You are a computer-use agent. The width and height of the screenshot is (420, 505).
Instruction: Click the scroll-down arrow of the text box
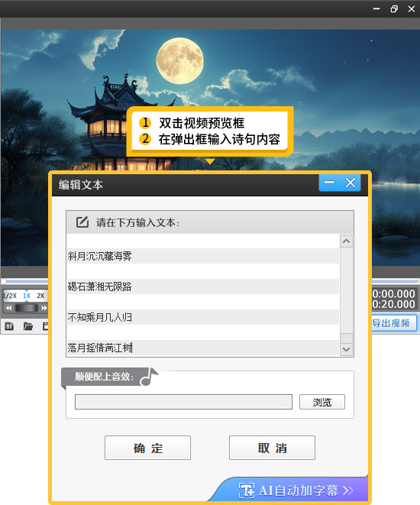coord(346,349)
